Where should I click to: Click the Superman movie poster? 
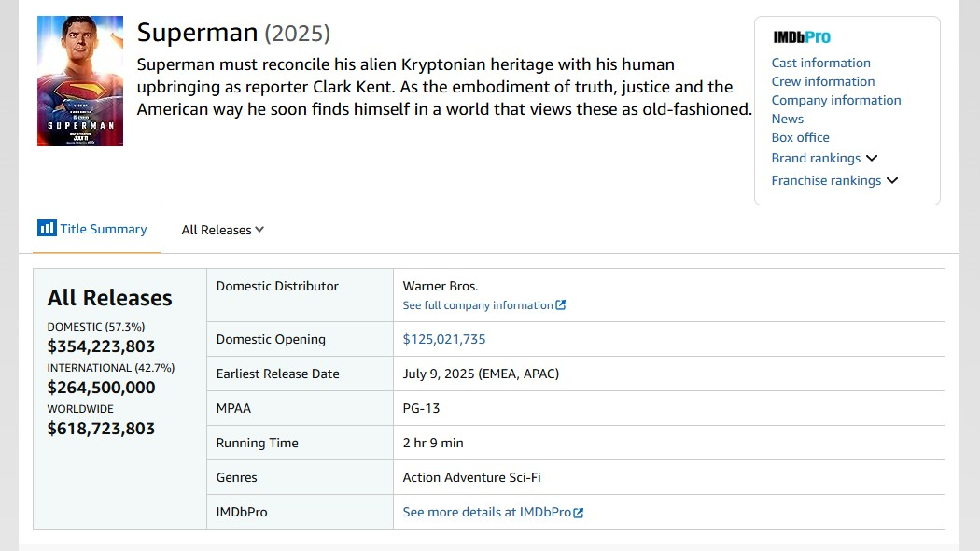pos(79,80)
